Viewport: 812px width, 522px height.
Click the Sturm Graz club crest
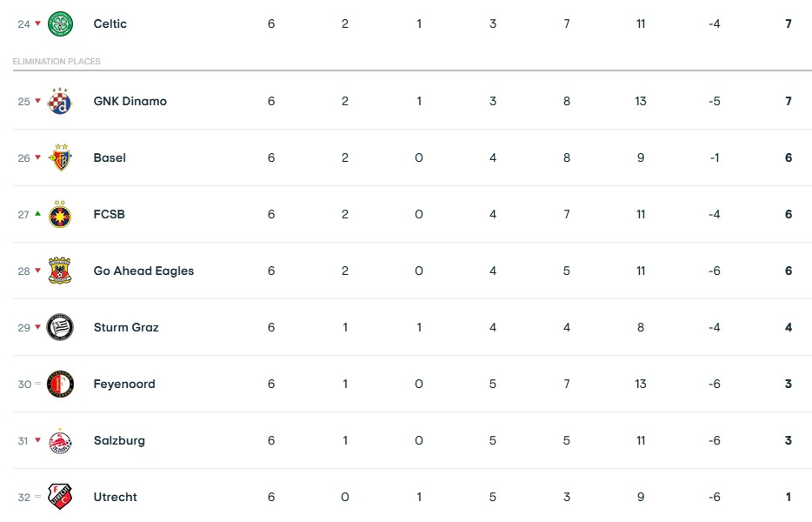click(60, 327)
